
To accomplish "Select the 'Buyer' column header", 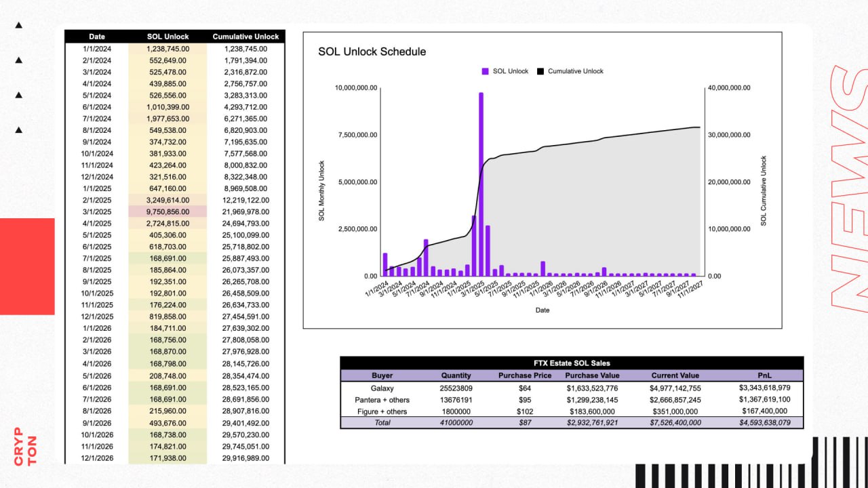I will coord(382,375).
